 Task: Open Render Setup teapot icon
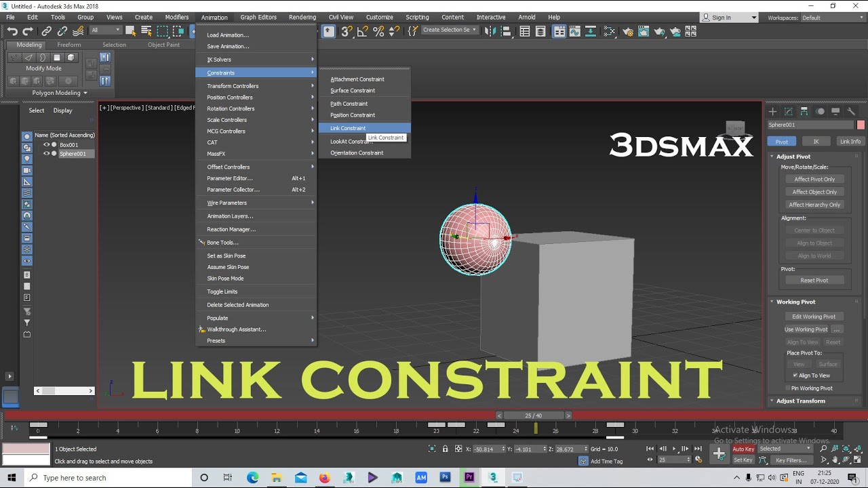(628, 31)
